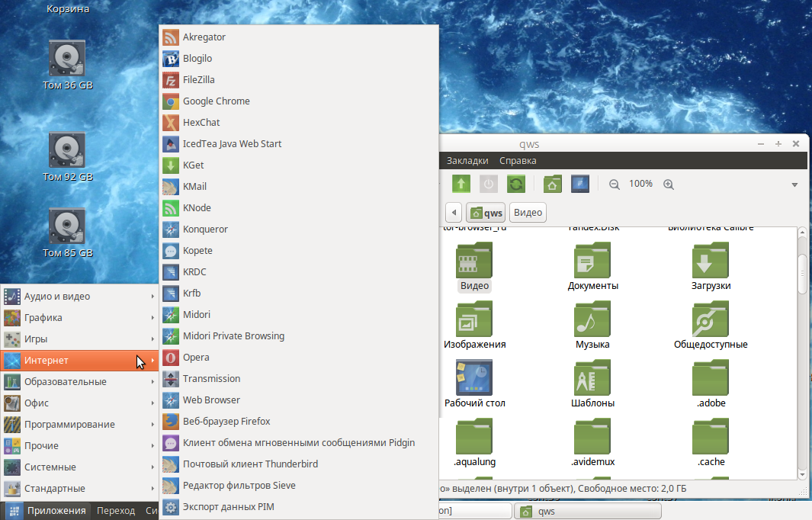
Task: Reload the current folder in file manager
Action: pos(515,184)
